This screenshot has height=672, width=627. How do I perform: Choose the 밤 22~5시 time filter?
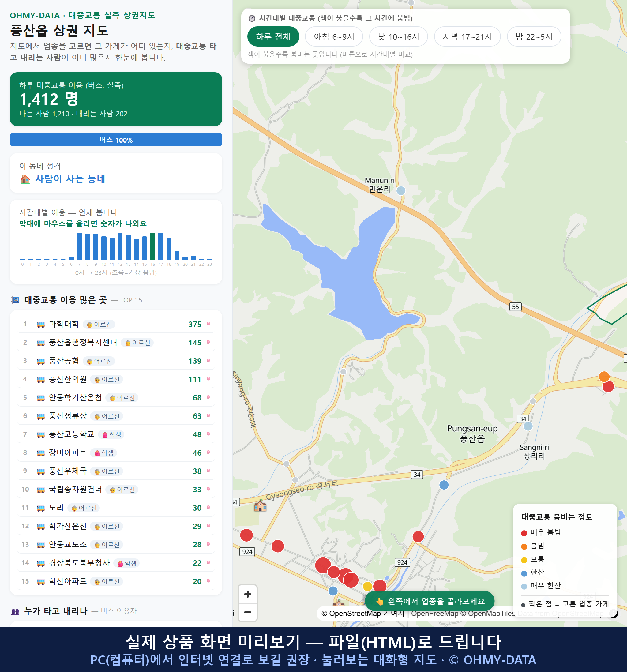click(x=534, y=36)
